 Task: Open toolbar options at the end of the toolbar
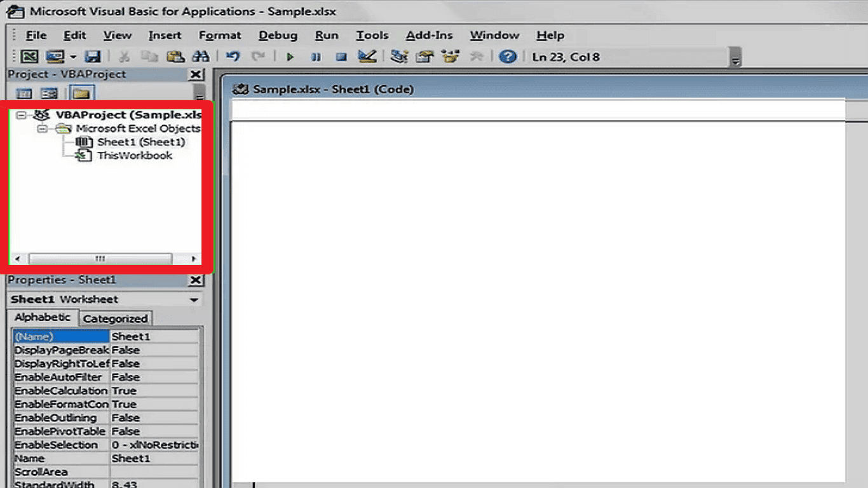click(x=736, y=57)
